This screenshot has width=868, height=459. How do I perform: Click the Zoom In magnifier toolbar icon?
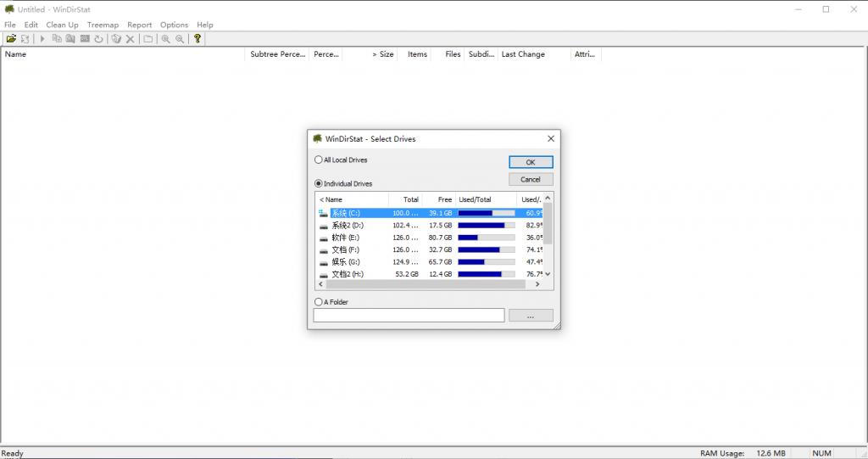(165, 39)
